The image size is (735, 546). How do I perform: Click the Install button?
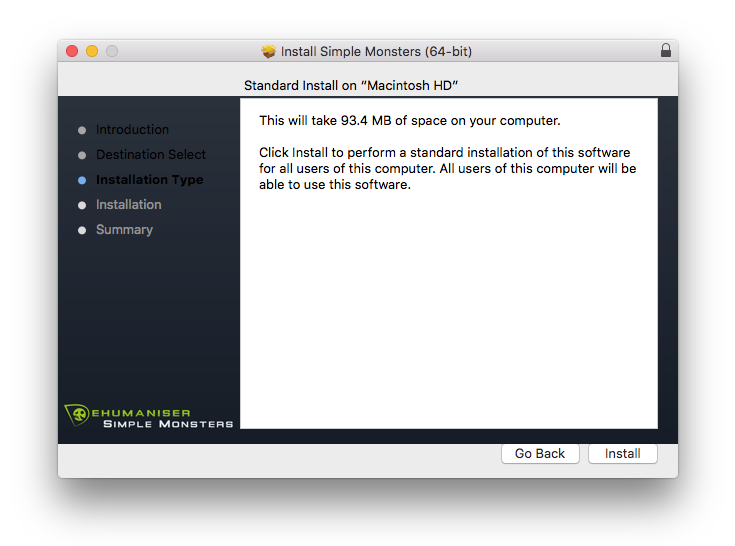622,453
